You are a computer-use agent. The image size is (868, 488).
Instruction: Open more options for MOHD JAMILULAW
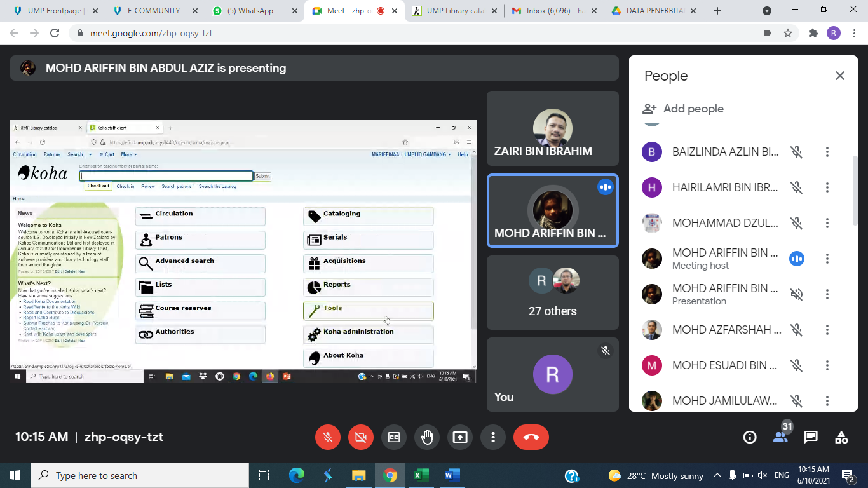827,401
